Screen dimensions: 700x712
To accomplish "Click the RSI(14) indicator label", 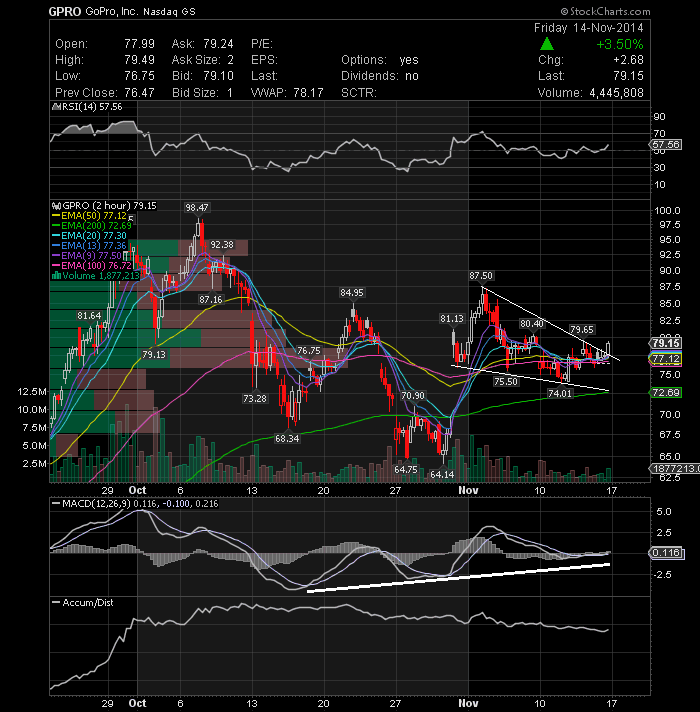I will pyautogui.click(x=88, y=107).
